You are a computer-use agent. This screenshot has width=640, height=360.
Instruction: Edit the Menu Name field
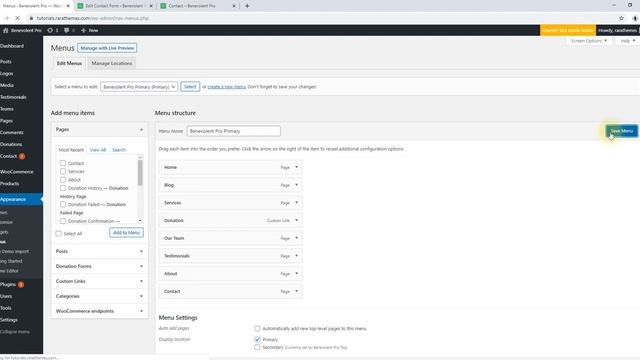233,131
